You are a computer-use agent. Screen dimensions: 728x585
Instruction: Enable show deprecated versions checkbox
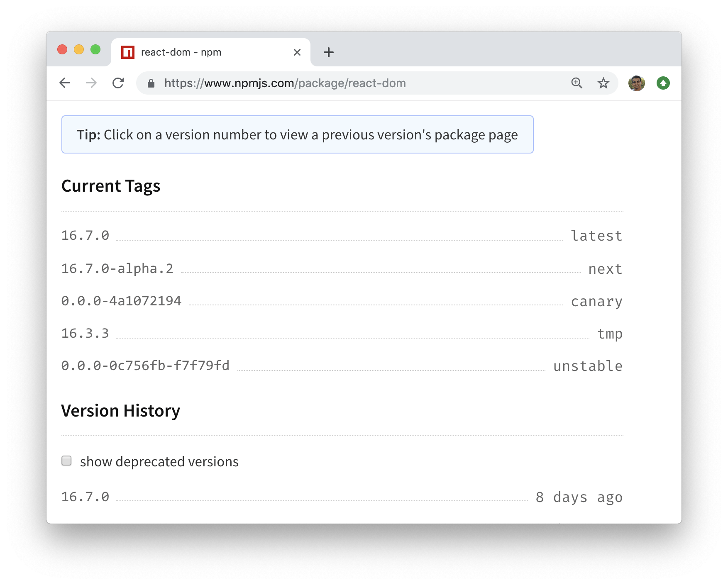(x=66, y=461)
